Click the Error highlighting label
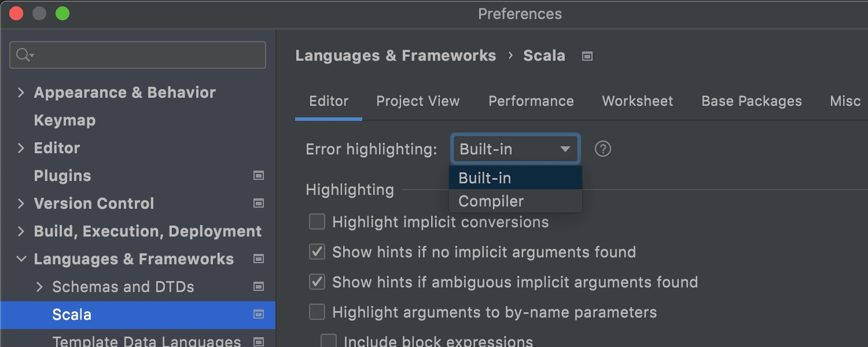The image size is (868, 347). point(372,149)
